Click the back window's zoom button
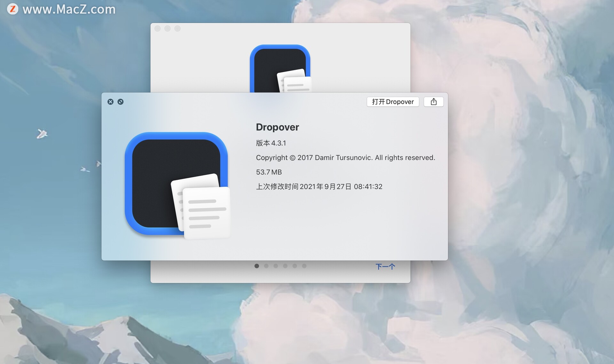This screenshot has height=364, width=614. click(177, 28)
